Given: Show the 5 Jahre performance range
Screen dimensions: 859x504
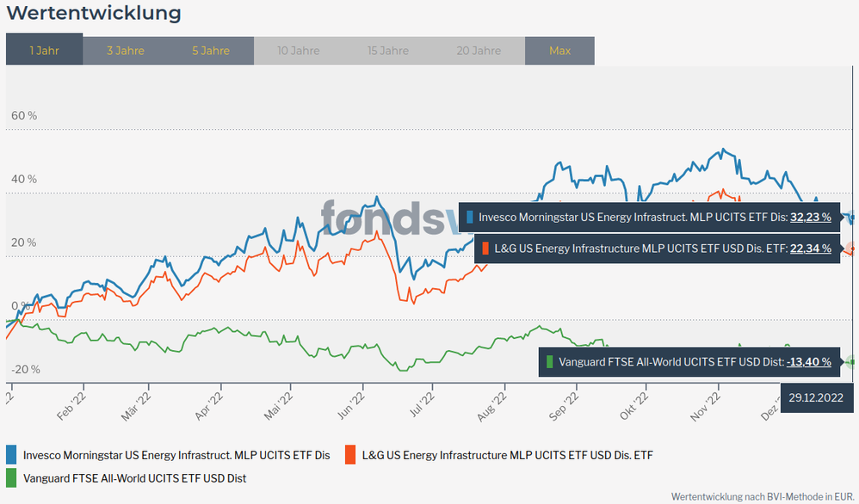Looking at the screenshot, I should click(x=211, y=51).
